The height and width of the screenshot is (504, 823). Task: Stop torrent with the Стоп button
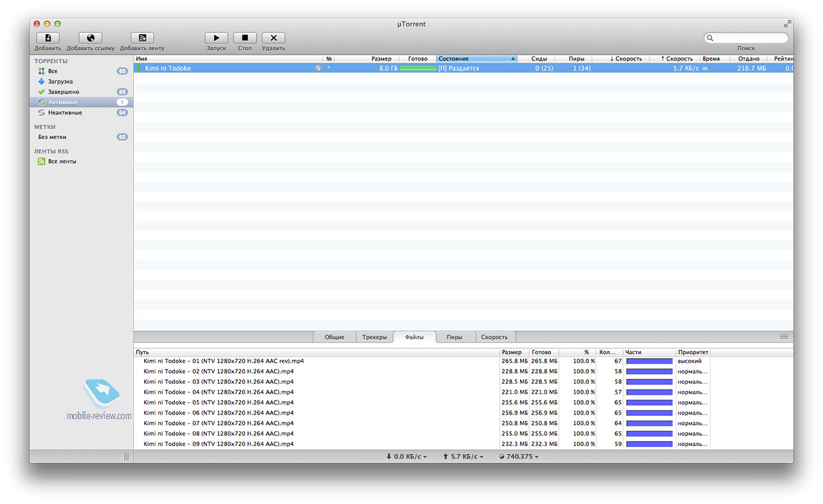pos(245,38)
